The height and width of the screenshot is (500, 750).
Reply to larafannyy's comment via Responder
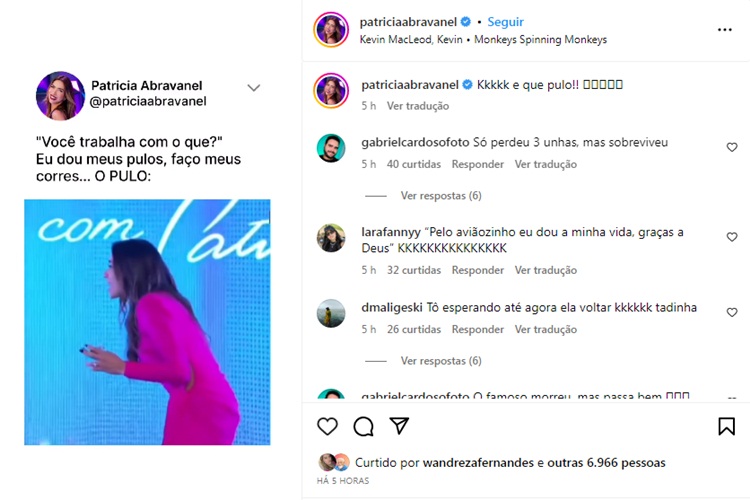(477, 270)
